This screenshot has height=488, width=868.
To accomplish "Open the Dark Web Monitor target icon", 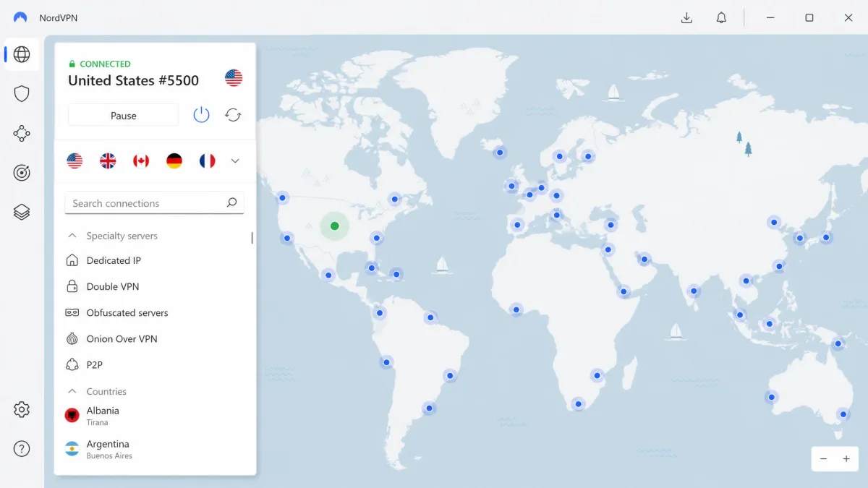I will 22,172.
